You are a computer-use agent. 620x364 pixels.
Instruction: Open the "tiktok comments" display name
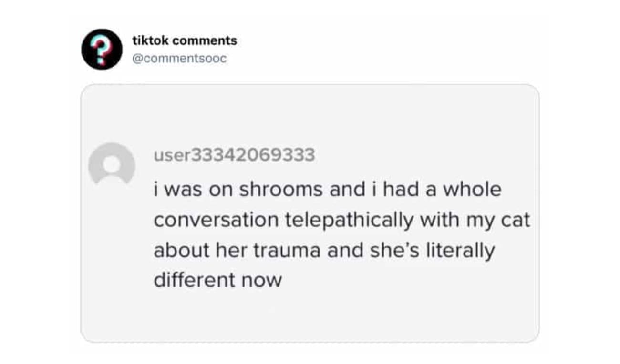[x=184, y=41]
